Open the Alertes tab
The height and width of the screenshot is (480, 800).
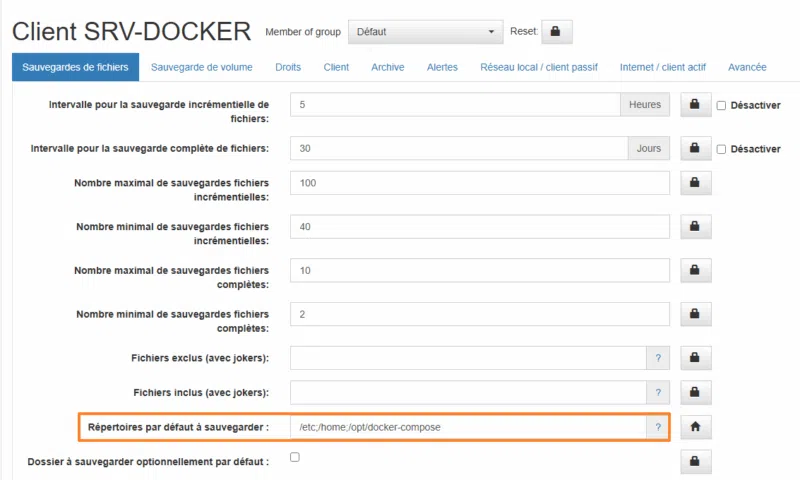coord(442,67)
